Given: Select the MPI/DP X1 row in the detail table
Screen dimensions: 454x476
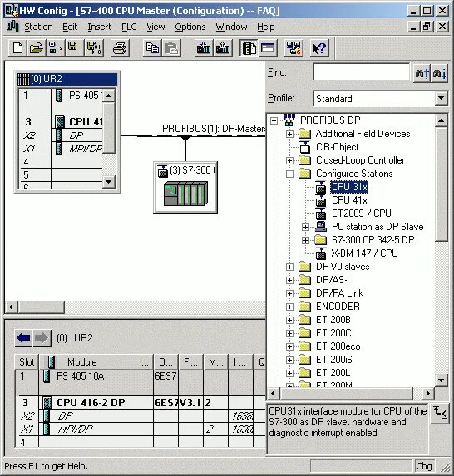Looking at the screenshot, I should pos(140,429).
